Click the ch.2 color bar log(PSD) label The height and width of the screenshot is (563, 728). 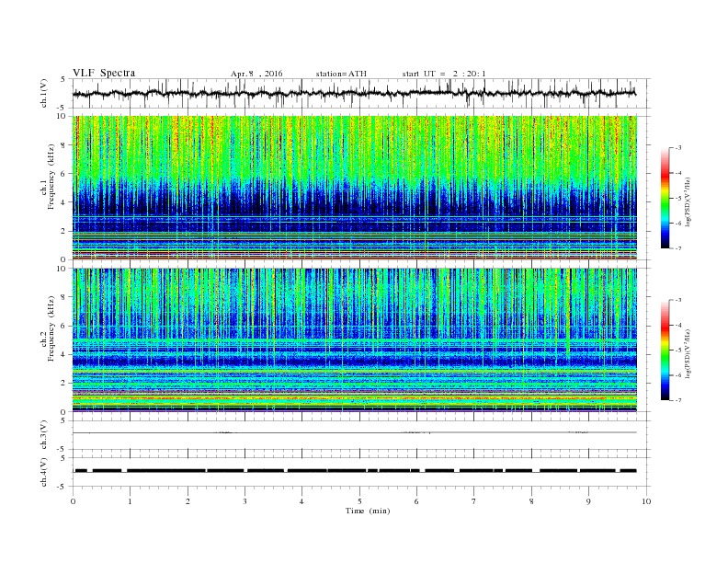(x=688, y=353)
